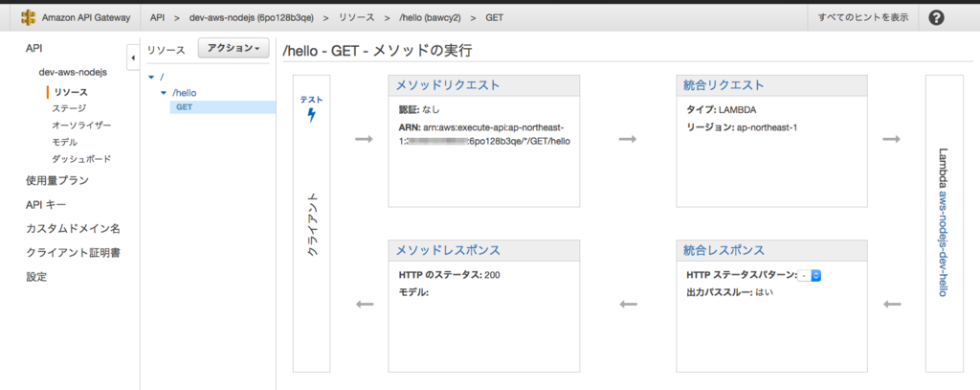This screenshot has height=390, width=980.
Task: Click the GET breadcrumb item
Action: pos(495,17)
